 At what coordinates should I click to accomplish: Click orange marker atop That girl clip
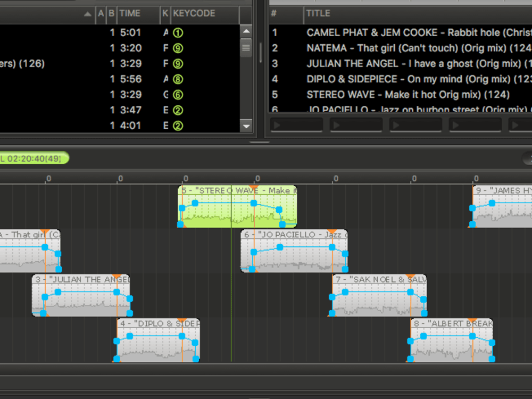coord(45,232)
